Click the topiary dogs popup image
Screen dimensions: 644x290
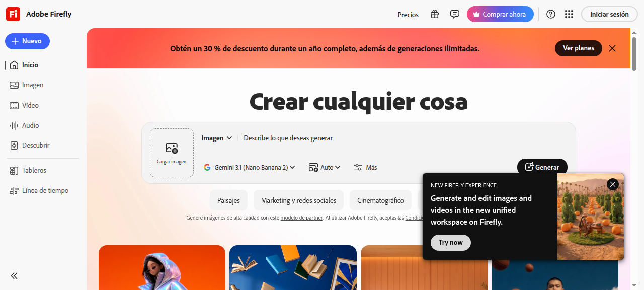coord(591,217)
